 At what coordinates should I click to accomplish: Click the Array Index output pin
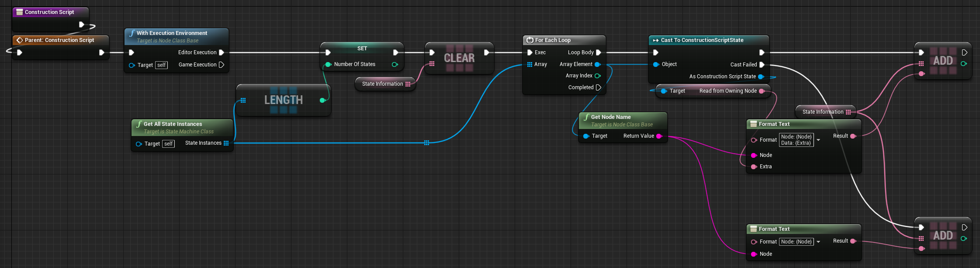[x=598, y=76]
